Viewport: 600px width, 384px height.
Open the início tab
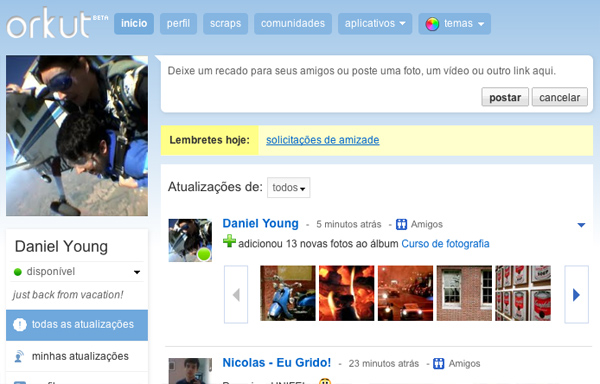click(134, 24)
